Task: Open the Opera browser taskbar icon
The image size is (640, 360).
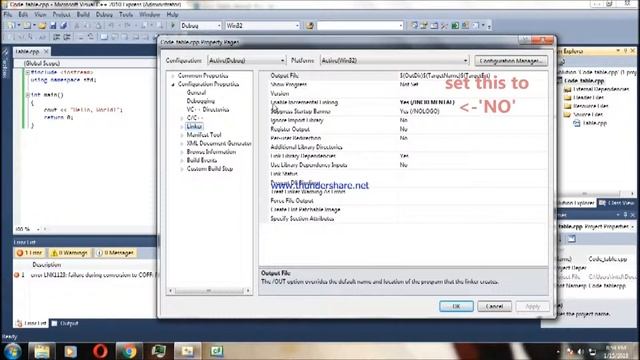Action: (x=100, y=351)
